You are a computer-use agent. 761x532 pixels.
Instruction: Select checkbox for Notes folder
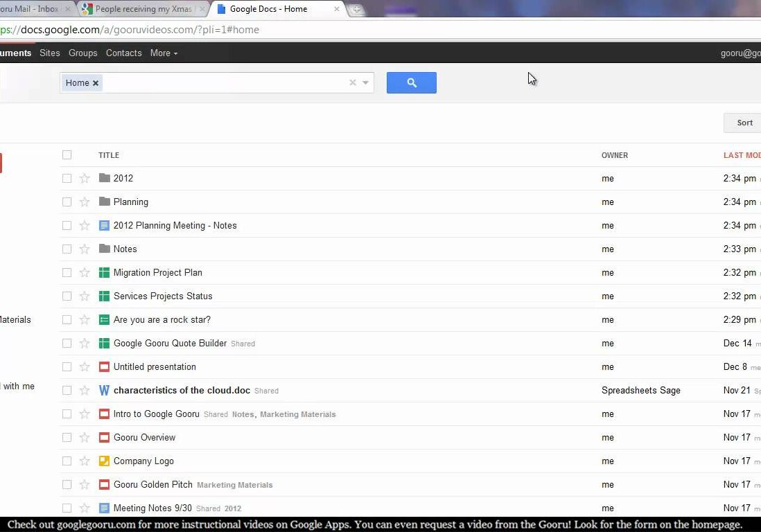pyautogui.click(x=67, y=249)
